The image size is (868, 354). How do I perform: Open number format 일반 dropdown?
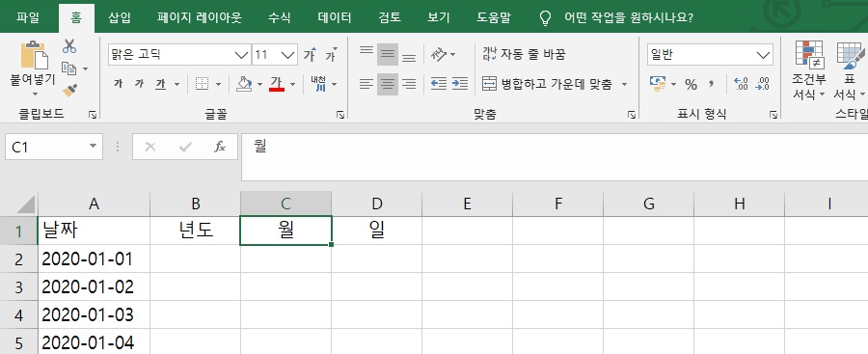(x=764, y=55)
